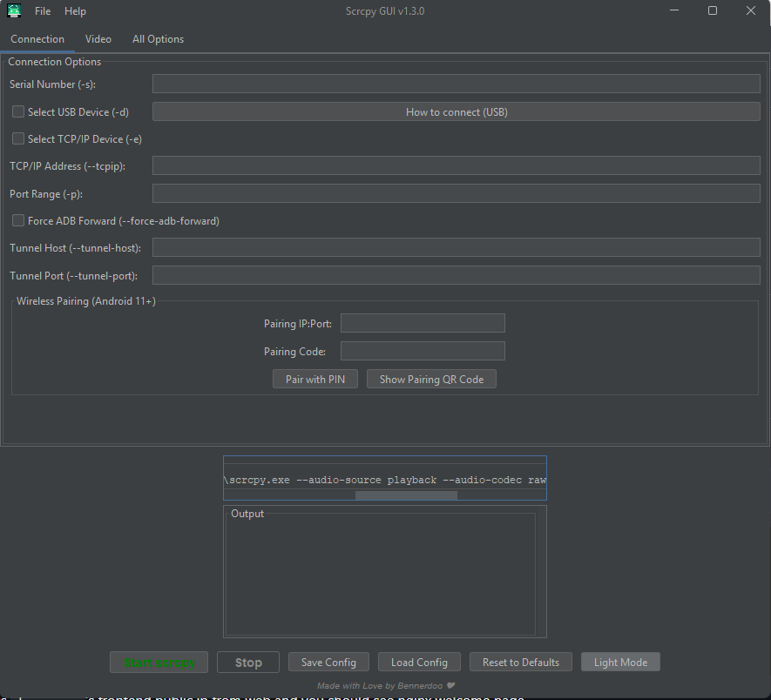Click the Start scrcpy button
771x700 pixels.
(159, 663)
